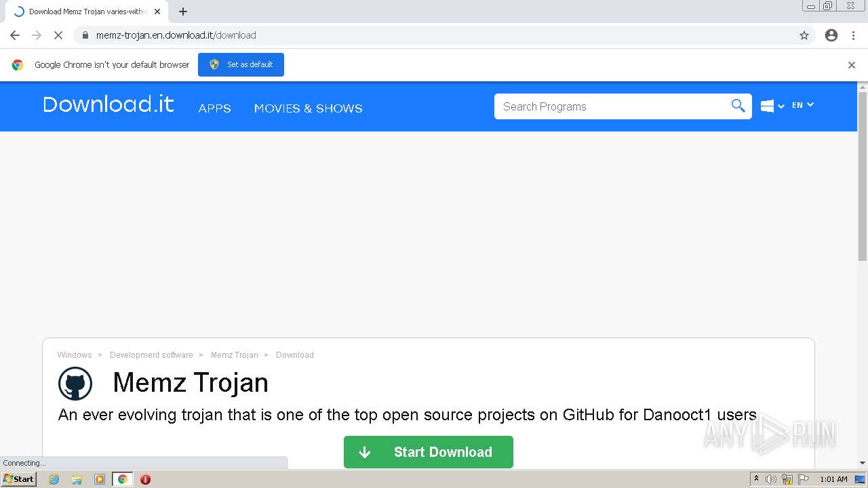This screenshot has height=488, width=868.
Task: Click the volume speaker tray icon
Action: point(771,479)
